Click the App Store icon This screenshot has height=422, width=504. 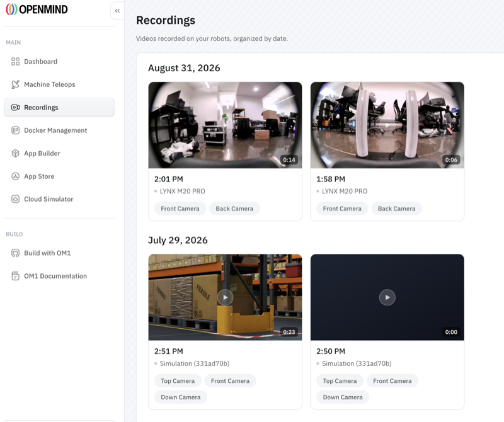pyautogui.click(x=15, y=176)
